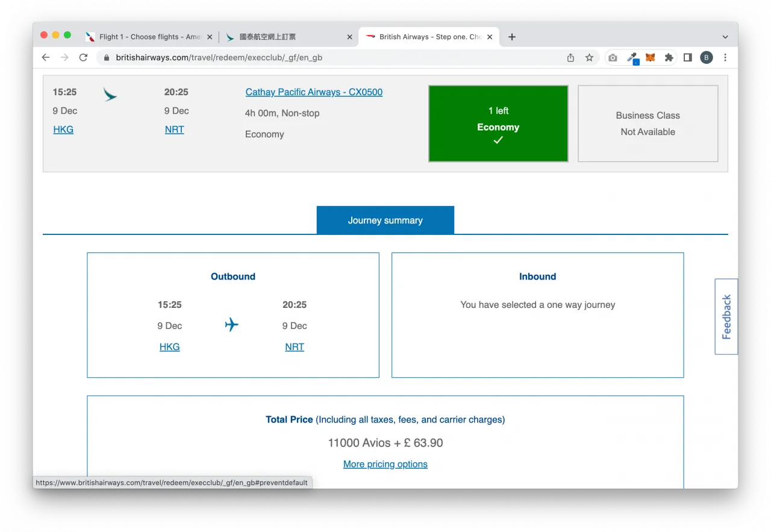
Task: Open the share page icon in address bar
Action: 570,58
